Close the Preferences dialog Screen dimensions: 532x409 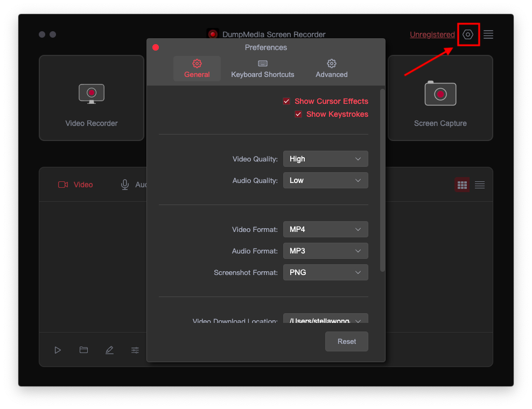coord(156,47)
